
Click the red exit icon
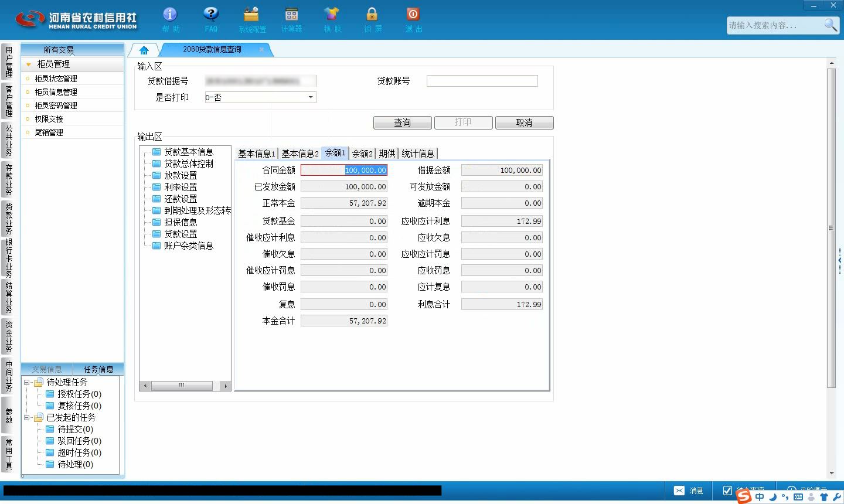(413, 15)
